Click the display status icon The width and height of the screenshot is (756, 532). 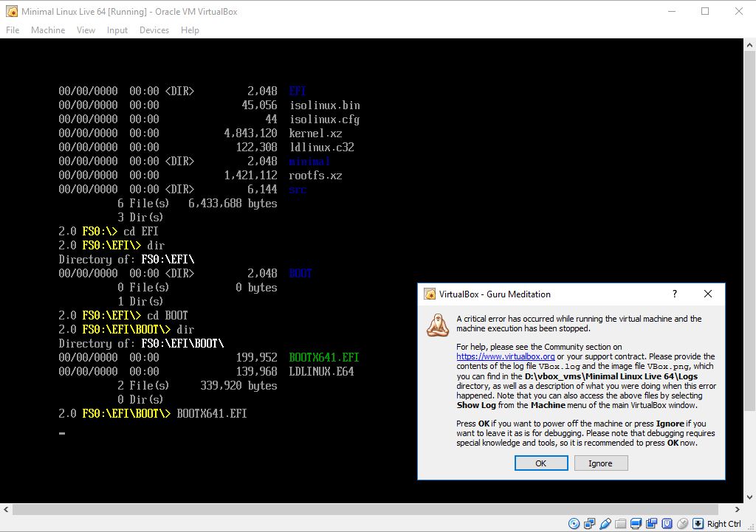pyautogui.click(x=636, y=523)
